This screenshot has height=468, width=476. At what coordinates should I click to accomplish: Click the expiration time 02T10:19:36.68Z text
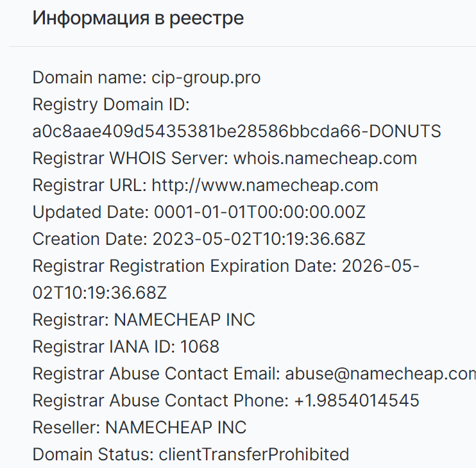(x=99, y=293)
